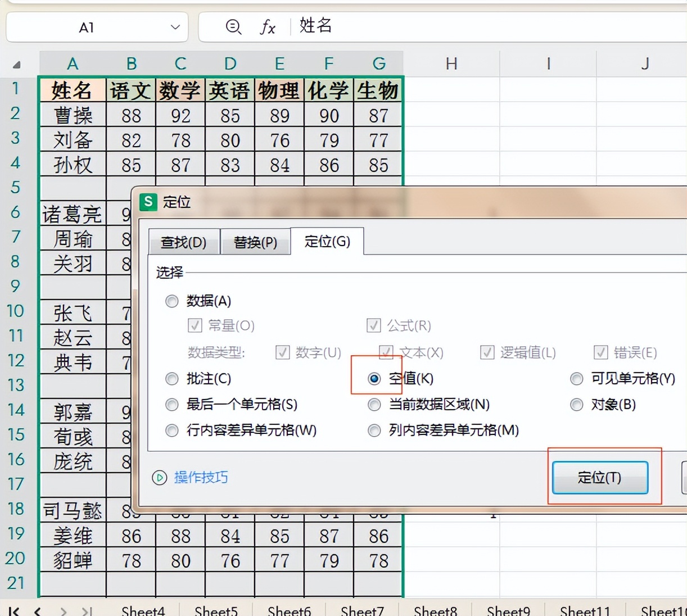Switch to the 查找(D) tab
Screen dimensions: 687x616
(x=184, y=242)
